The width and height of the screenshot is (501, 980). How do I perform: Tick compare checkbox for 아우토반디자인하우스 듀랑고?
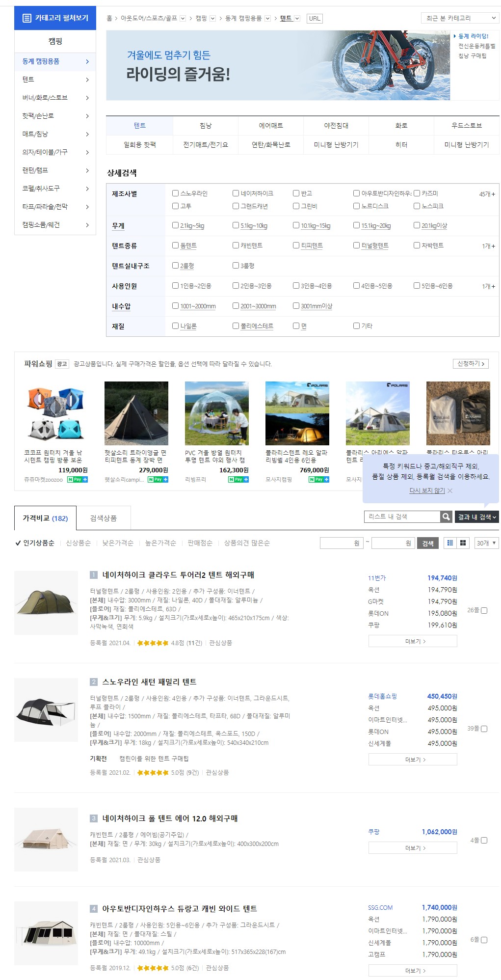point(484,940)
